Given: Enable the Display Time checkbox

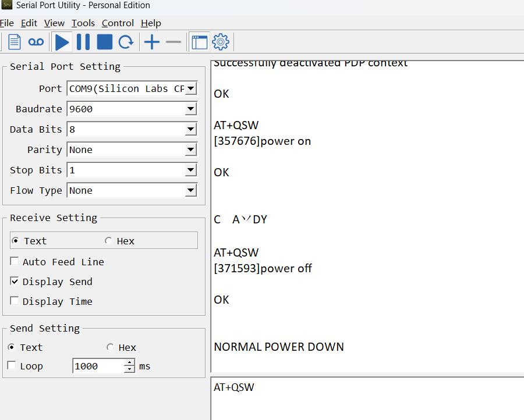Looking at the screenshot, I should tap(15, 301).
